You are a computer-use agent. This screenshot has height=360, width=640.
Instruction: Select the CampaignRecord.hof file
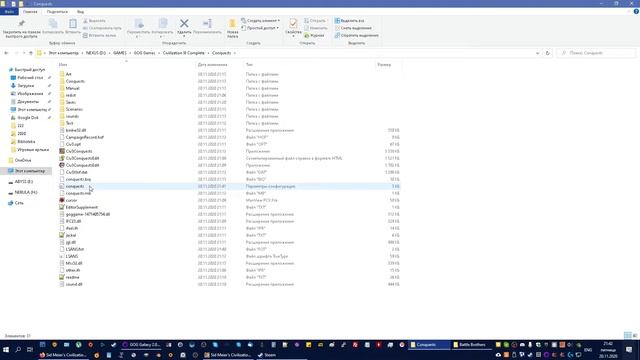(x=84, y=137)
